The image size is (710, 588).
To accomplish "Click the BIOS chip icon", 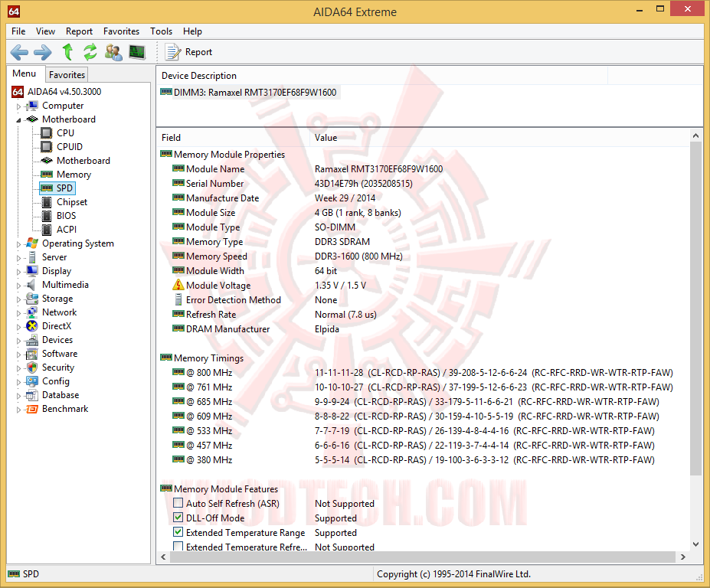I will point(47,216).
